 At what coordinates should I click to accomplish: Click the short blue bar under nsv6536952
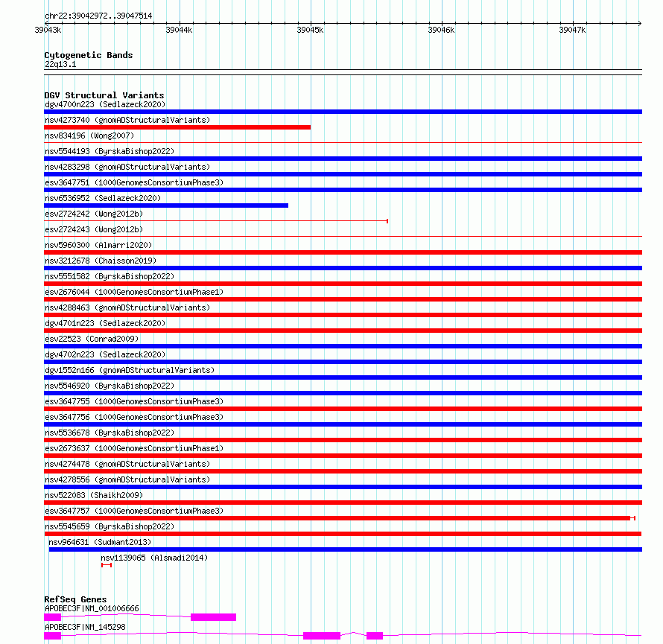coord(166,205)
